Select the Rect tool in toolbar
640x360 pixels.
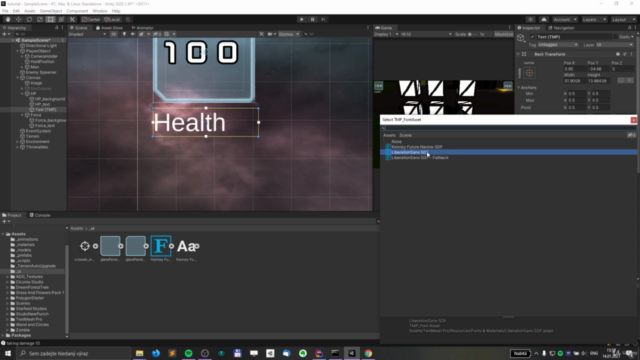tap(50, 19)
